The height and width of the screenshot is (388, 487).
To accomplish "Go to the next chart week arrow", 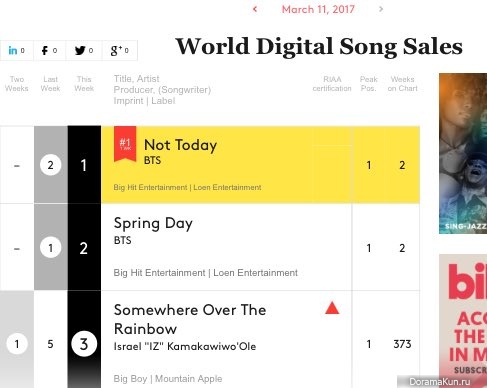I will (x=381, y=9).
